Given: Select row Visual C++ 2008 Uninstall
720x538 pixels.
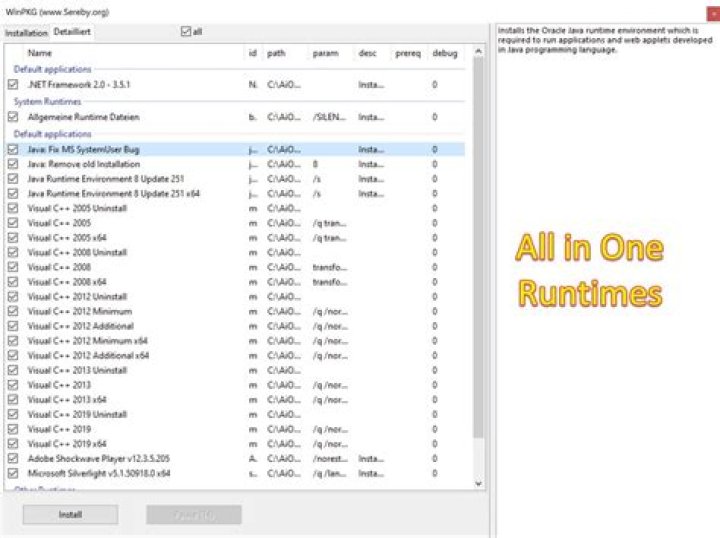Looking at the screenshot, I should point(236,252).
